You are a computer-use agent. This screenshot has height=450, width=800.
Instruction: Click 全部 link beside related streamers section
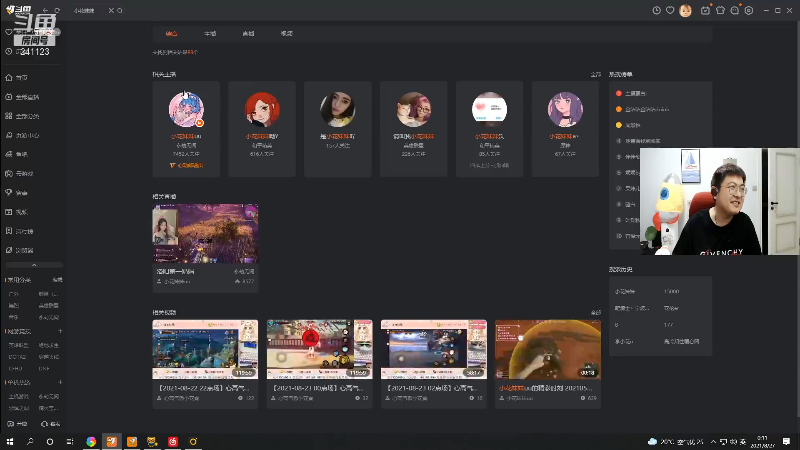tap(595, 74)
